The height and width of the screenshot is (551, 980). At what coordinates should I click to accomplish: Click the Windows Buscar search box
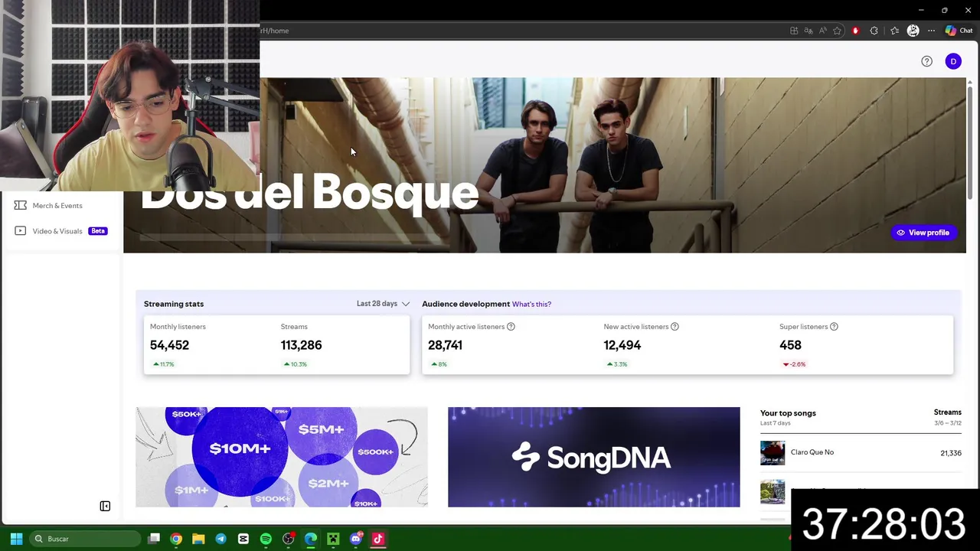tap(84, 539)
